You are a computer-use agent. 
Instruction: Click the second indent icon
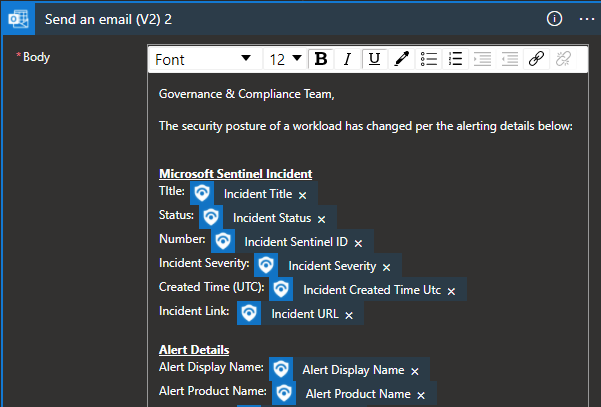509,59
